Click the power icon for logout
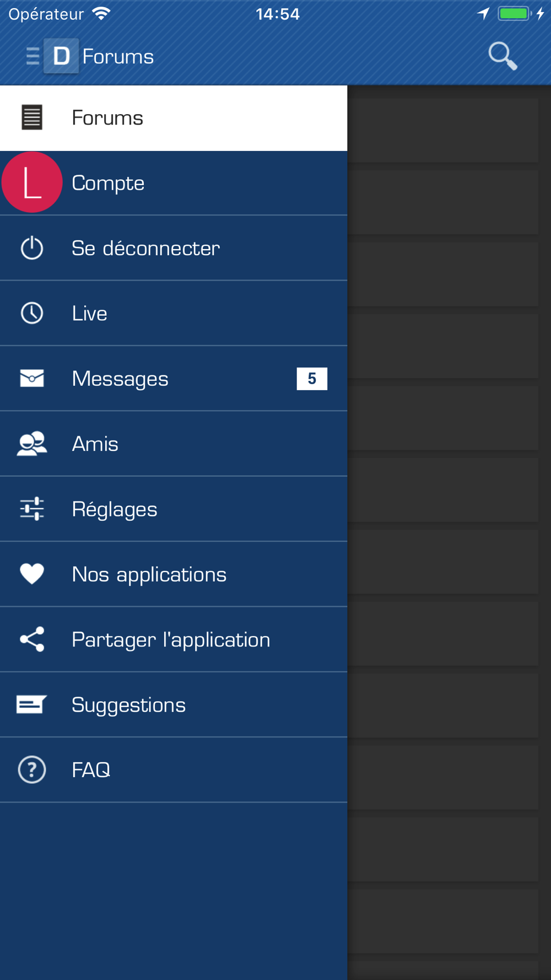Screen dimensions: 551x980 pos(32,248)
